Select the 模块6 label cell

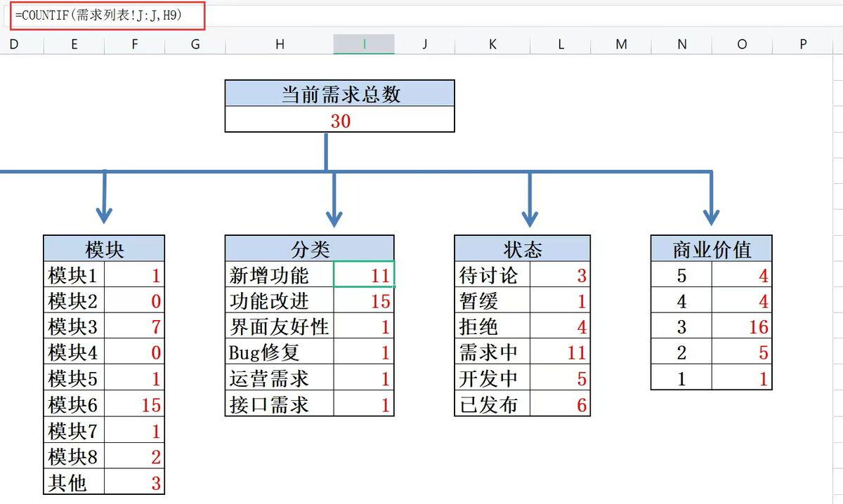[x=74, y=405]
